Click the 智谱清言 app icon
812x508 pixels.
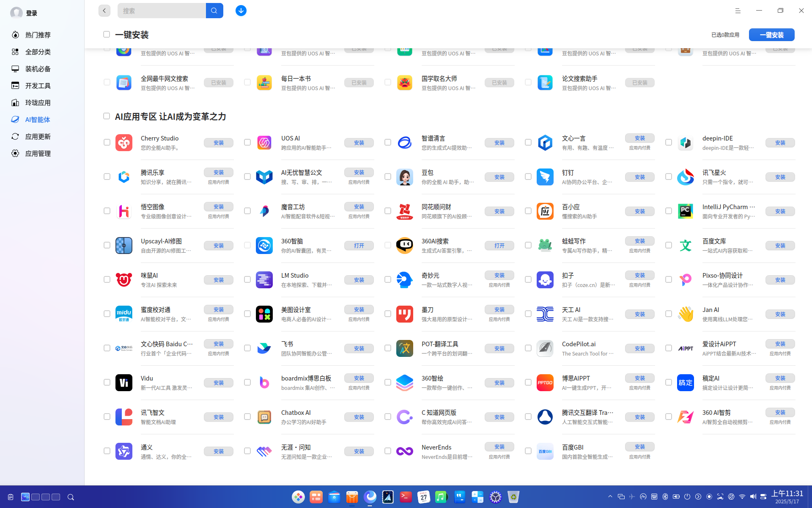tap(405, 143)
